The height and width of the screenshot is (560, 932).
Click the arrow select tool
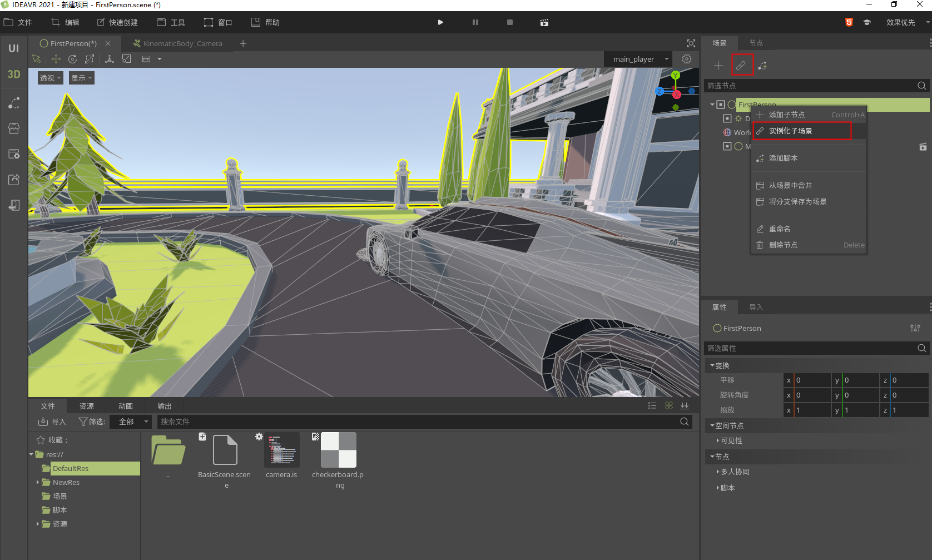click(x=37, y=59)
